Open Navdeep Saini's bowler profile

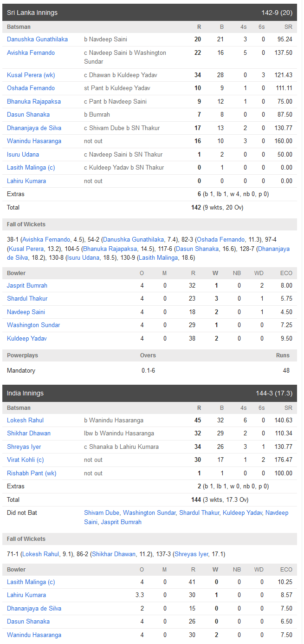point(26,312)
